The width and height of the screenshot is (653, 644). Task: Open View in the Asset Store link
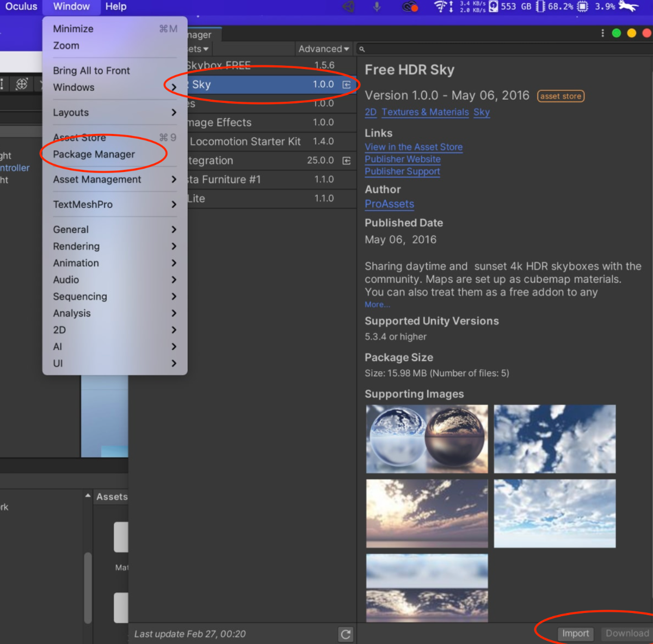point(414,147)
